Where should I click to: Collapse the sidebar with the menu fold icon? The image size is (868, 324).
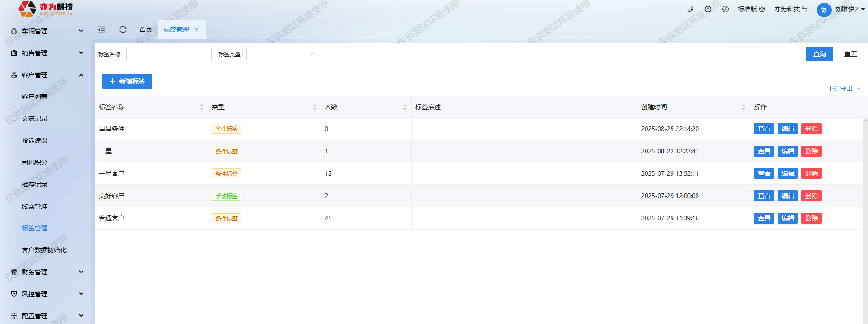point(102,30)
